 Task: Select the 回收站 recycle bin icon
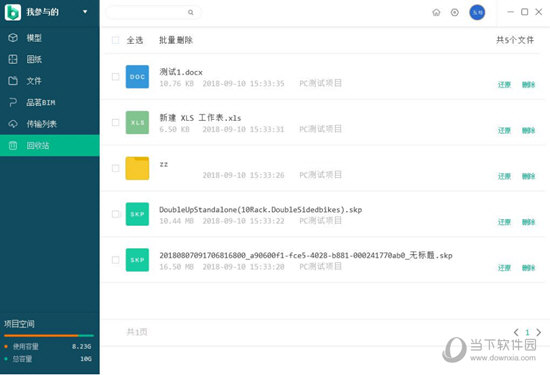(x=13, y=146)
